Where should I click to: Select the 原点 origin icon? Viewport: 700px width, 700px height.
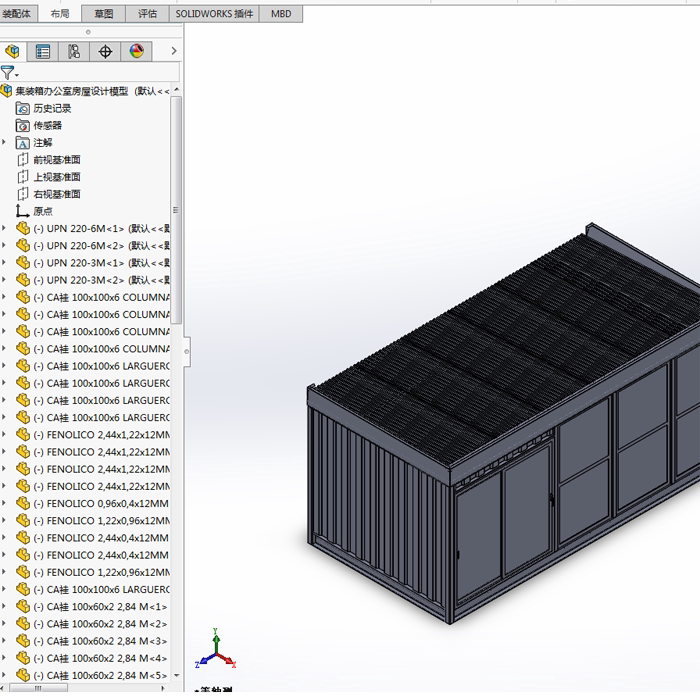point(23,211)
